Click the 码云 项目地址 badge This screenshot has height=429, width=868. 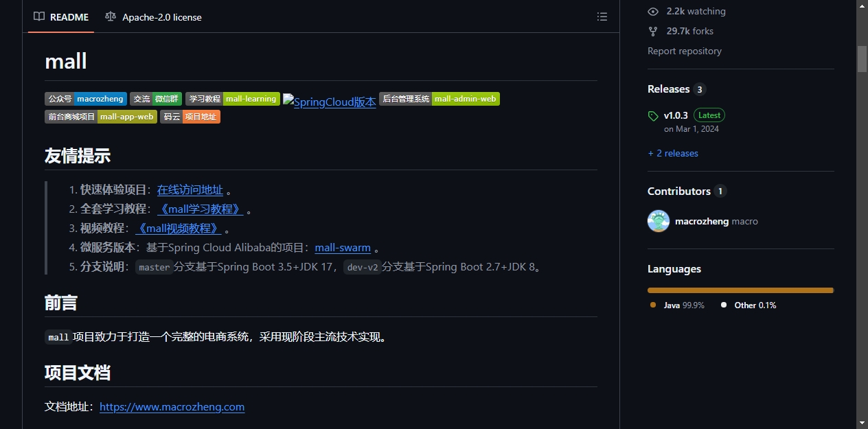click(190, 117)
